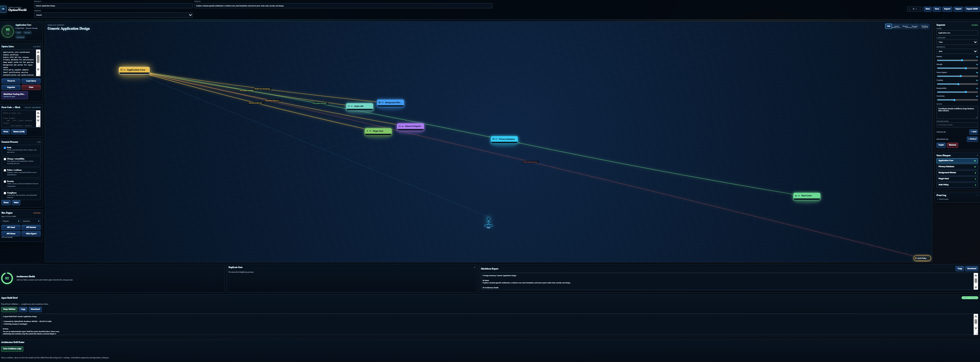Add a field with + Field
The width and height of the screenshot is (980, 362).
974,132
